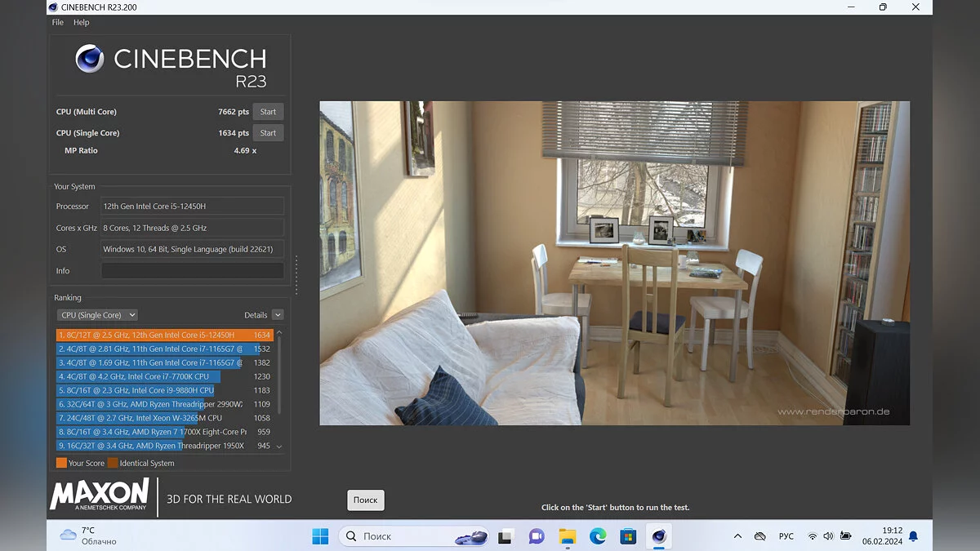The width and height of the screenshot is (980, 551).
Task: Open Microsoft Store from the taskbar
Action: pyautogui.click(x=628, y=536)
